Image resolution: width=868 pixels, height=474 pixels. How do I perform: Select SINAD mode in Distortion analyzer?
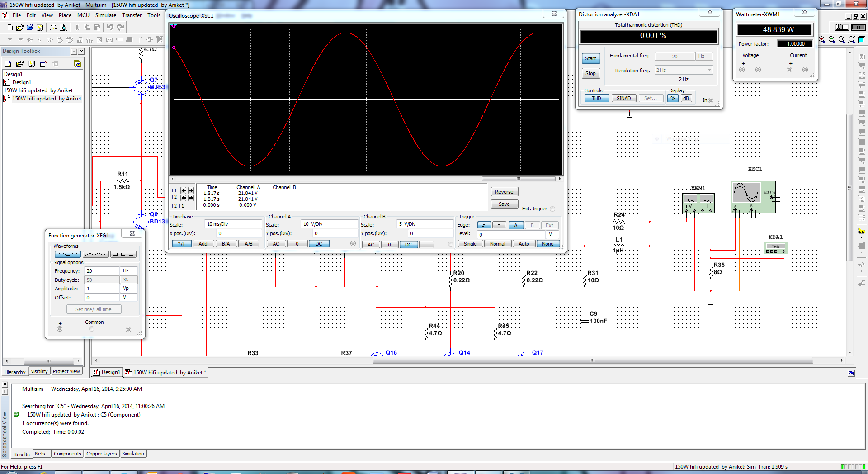[x=623, y=98]
